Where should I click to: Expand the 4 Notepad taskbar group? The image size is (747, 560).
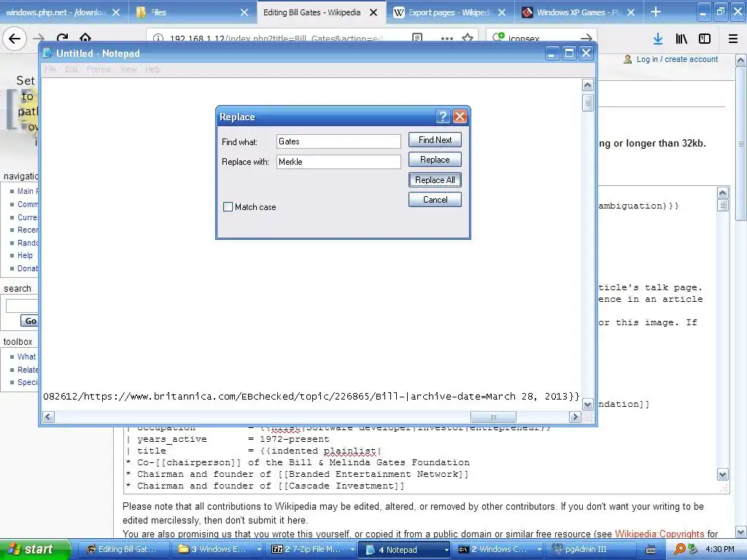click(x=446, y=550)
